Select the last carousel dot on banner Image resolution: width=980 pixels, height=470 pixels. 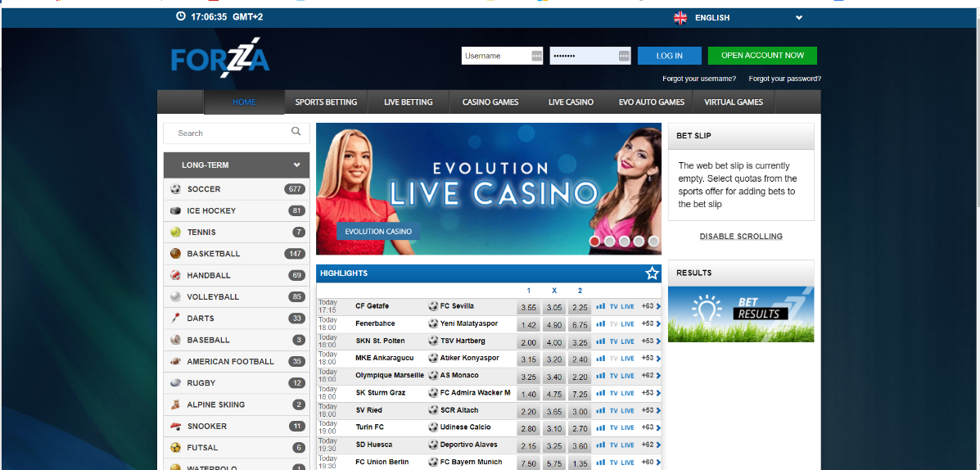coord(653,242)
